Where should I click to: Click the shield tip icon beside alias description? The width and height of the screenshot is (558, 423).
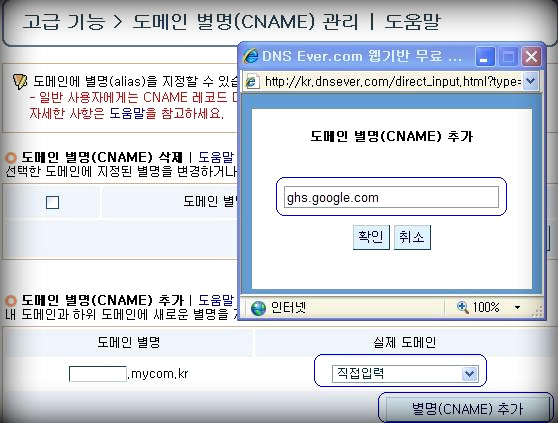[x=20, y=81]
